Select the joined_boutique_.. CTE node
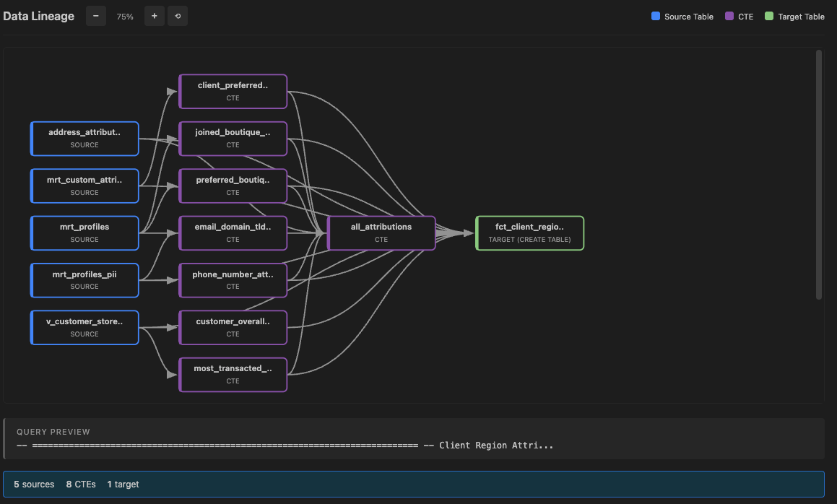This screenshot has width=837, height=504. [233, 139]
